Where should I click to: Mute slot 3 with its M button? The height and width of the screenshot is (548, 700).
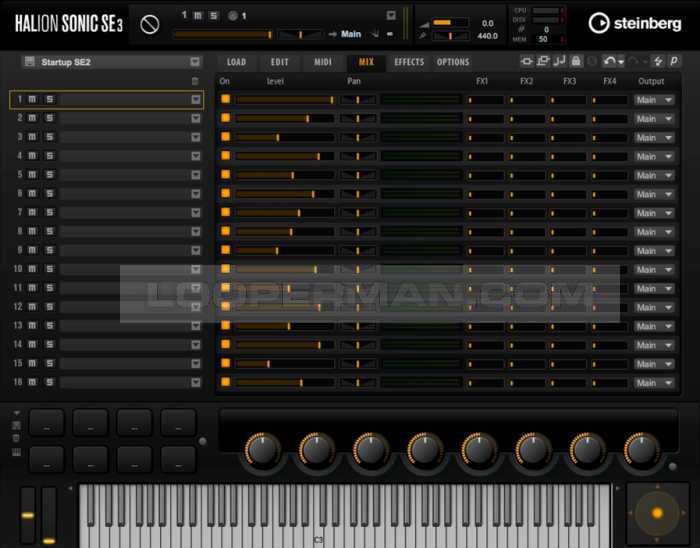pyautogui.click(x=32, y=137)
